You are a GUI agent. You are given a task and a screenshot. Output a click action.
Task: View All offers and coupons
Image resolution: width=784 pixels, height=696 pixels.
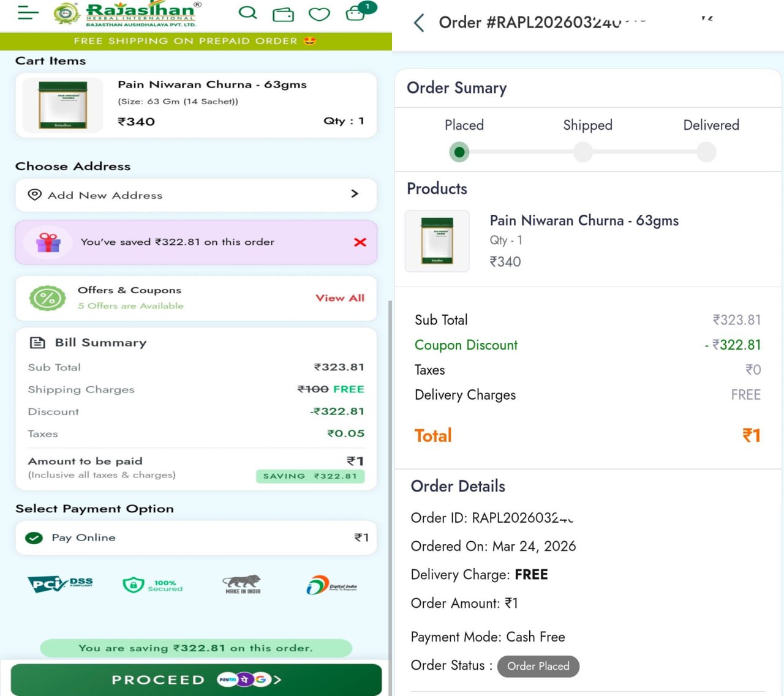339,298
